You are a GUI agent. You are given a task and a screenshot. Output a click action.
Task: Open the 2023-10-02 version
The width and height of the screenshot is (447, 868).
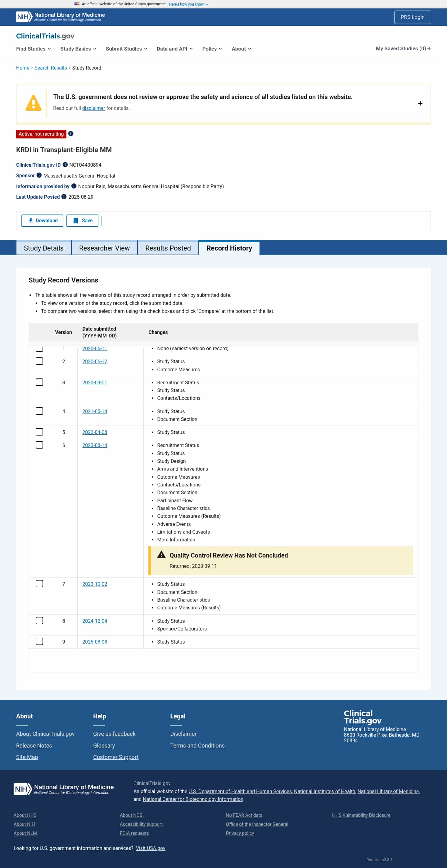pyautogui.click(x=95, y=584)
